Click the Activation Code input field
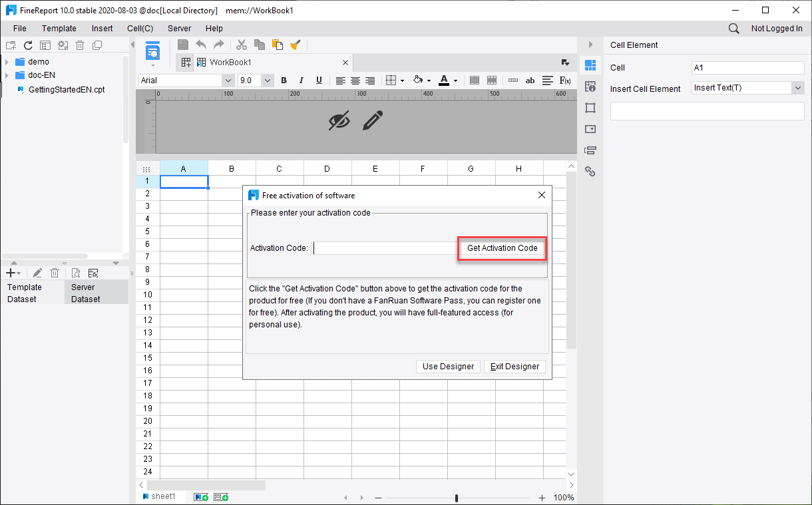This screenshot has width=812, height=505. (385, 248)
